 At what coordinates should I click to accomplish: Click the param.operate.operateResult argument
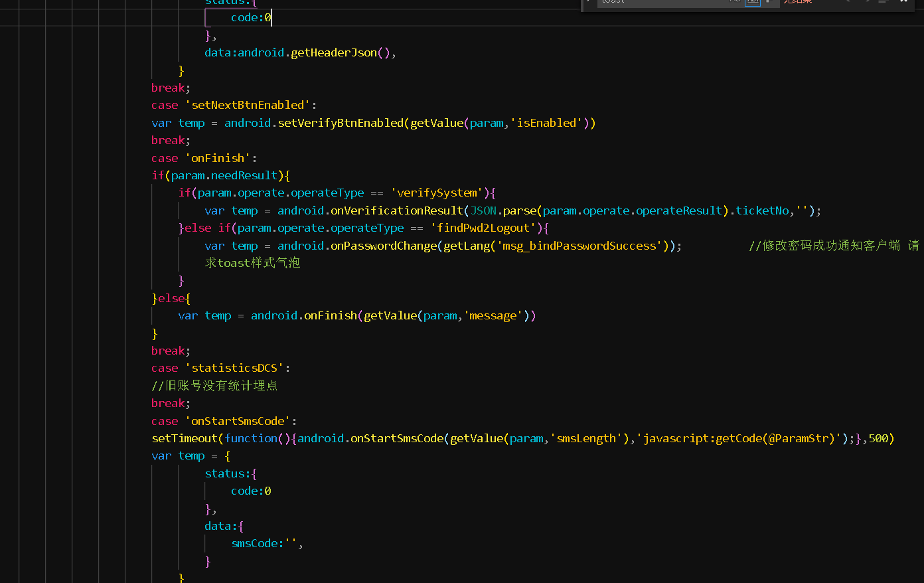(x=633, y=210)
